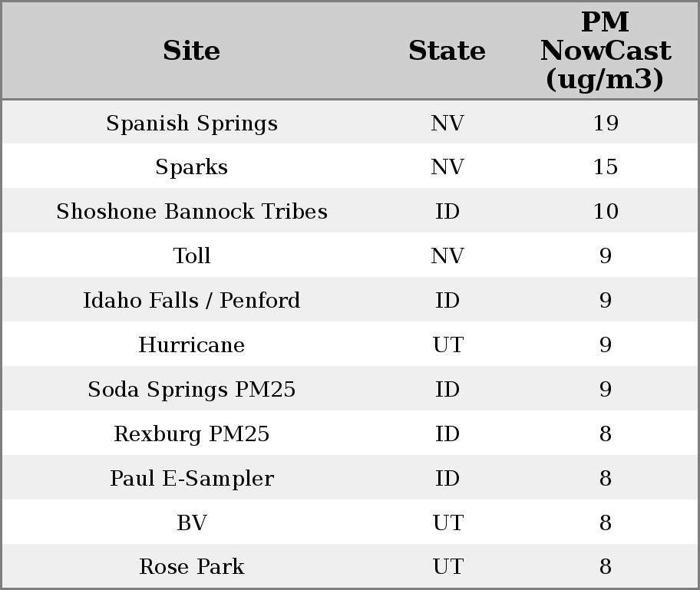Select the Toll site cell
The image size is (700, 590).
pyautogui.click(x=192, y=256)
